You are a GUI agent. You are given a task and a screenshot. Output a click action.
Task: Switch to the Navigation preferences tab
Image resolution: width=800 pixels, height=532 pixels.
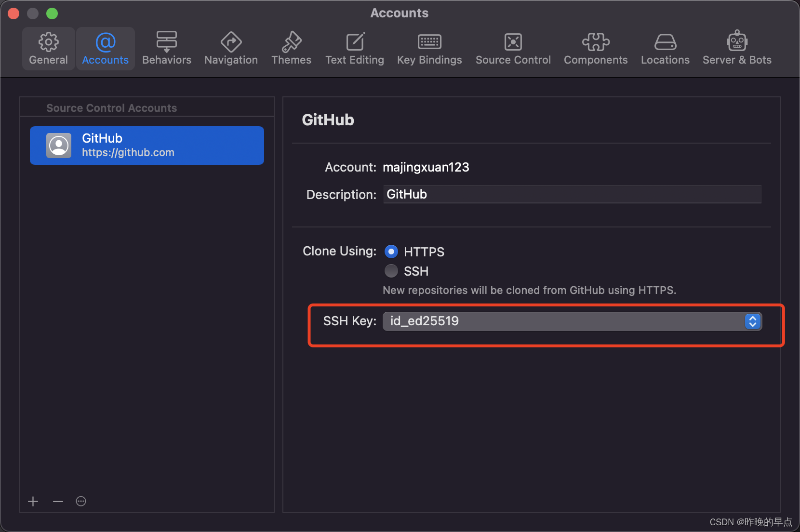pos(231,49)
